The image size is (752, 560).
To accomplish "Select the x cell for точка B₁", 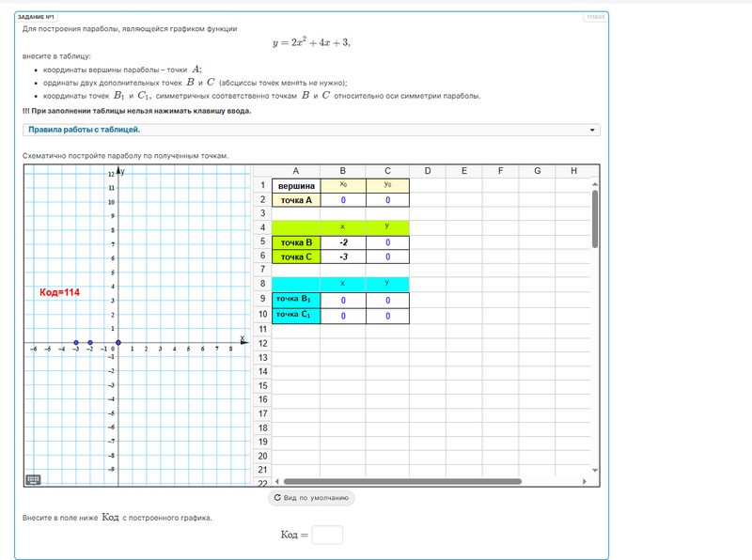I will [x=343, y=301].
